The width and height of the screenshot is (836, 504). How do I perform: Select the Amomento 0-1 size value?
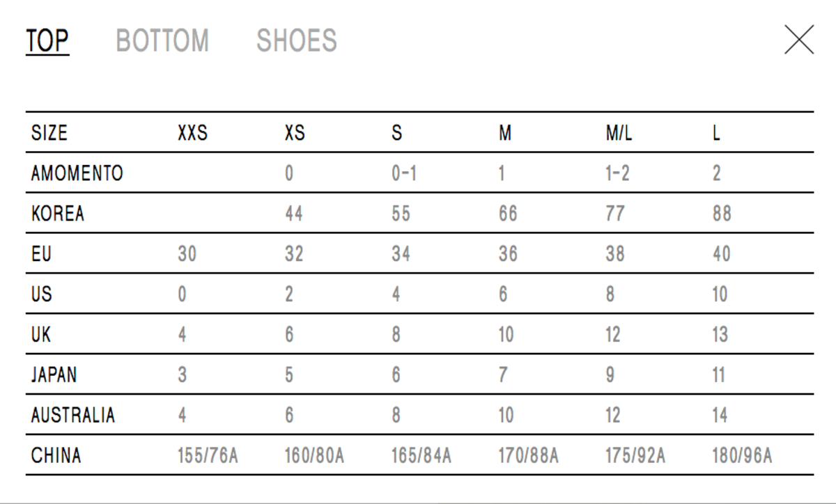pos(404,173)
